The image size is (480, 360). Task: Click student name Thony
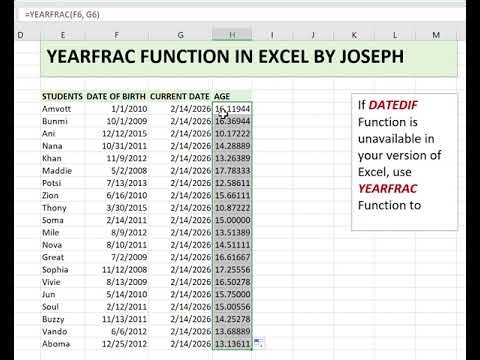54,207
